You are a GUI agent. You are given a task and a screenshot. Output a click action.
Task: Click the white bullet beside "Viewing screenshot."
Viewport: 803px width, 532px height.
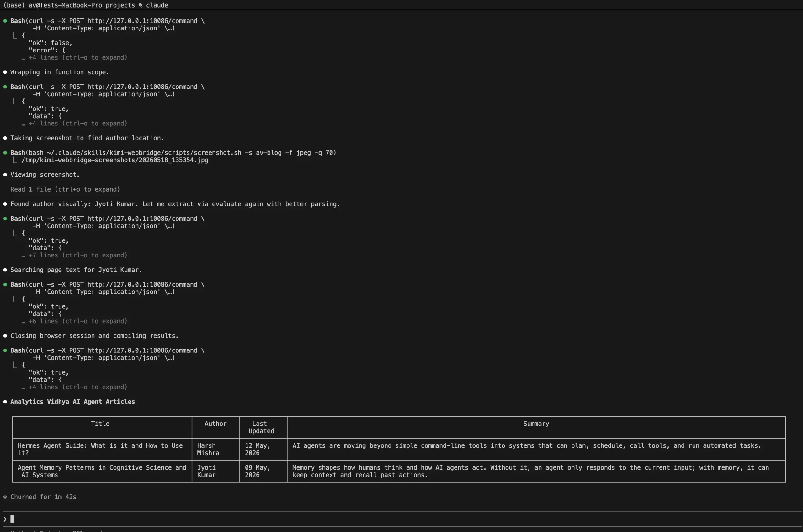(5, 175)
